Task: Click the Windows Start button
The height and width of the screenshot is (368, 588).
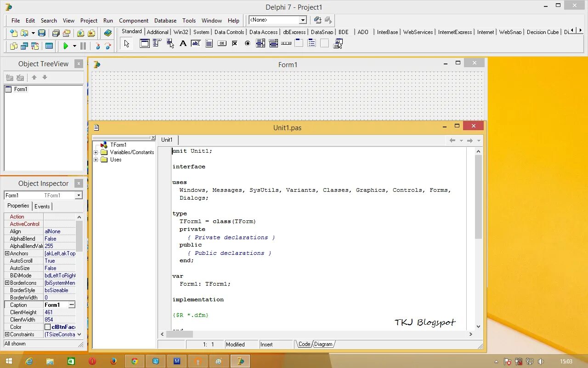Action: click(9, 361)
